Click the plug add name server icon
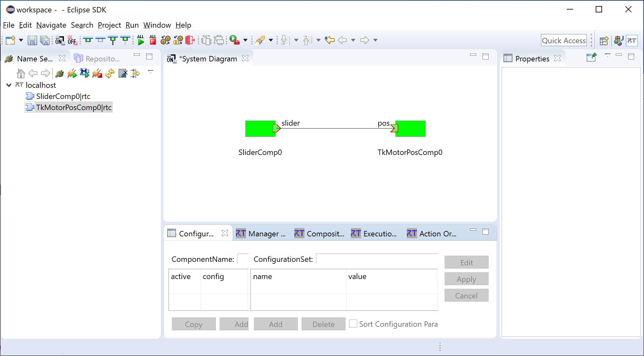Image resolution: width=644 pixels, height=356 pixels. [59, 73]
